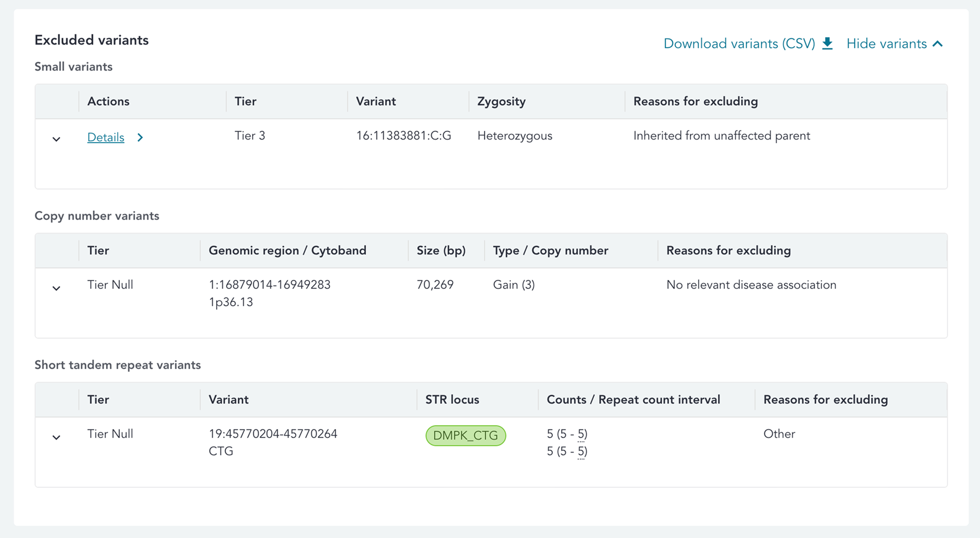
Task: Click the right arrow next to Details
Action: coord(140,137)
